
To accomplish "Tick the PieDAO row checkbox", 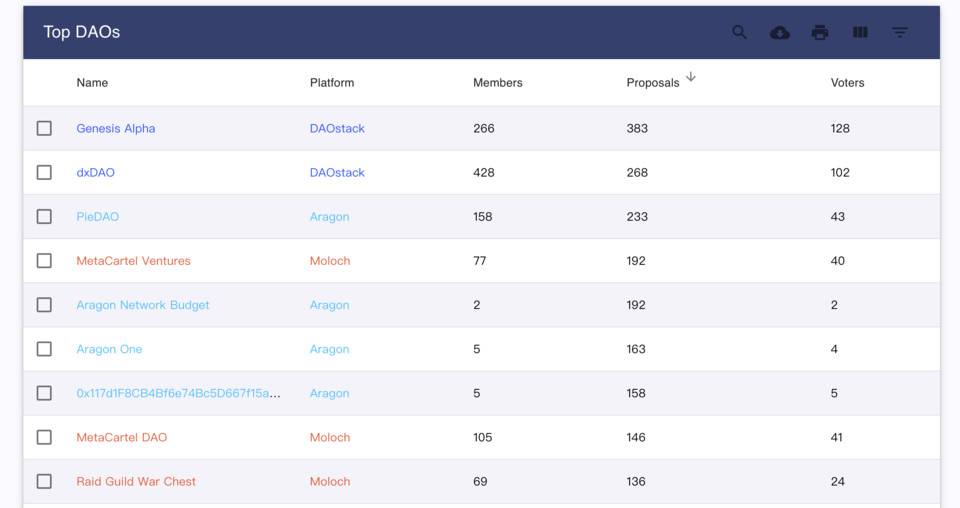I will coord(44,217).
